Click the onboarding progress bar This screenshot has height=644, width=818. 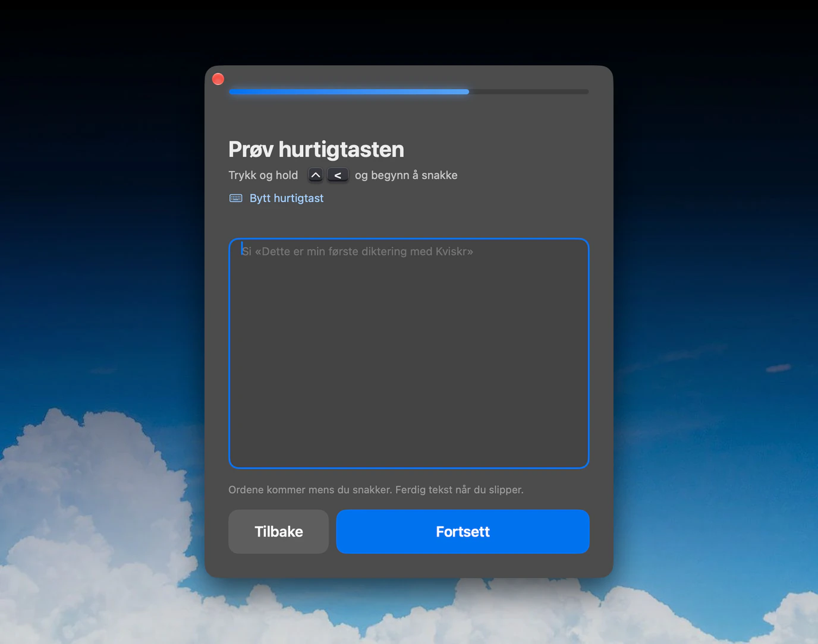click(x=409, y=91)
